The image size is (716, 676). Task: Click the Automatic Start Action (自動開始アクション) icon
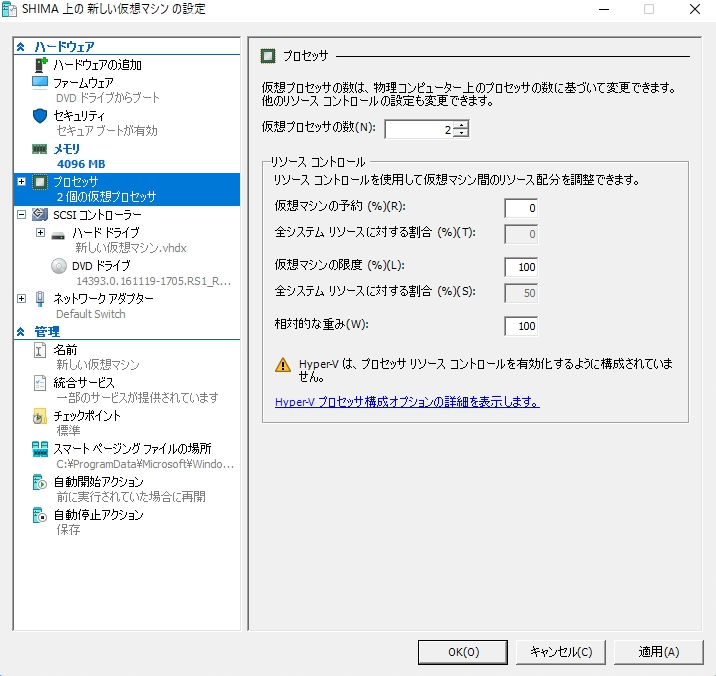(40, 482)
